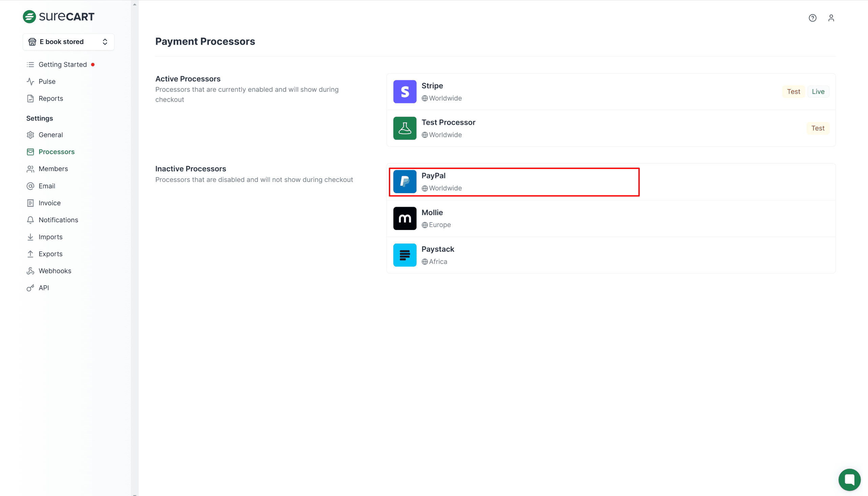This screenshot has width=868, height=496.
Task: Click the Stripe logo icon
Action: click(405, 91)
